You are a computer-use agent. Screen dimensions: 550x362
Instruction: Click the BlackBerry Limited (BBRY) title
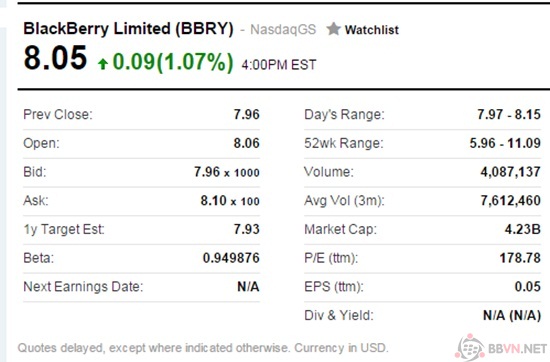(x=128, y=28)
